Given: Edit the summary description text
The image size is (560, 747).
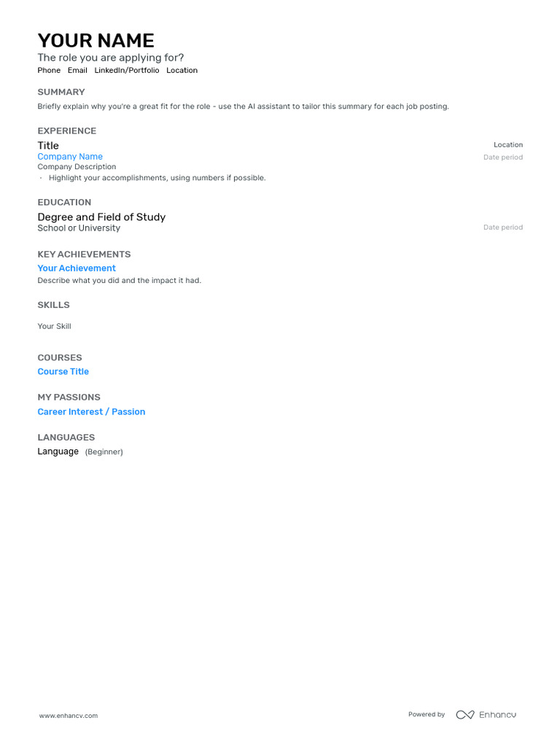Looking at the screenshot, I should click(x=244, y=107).
